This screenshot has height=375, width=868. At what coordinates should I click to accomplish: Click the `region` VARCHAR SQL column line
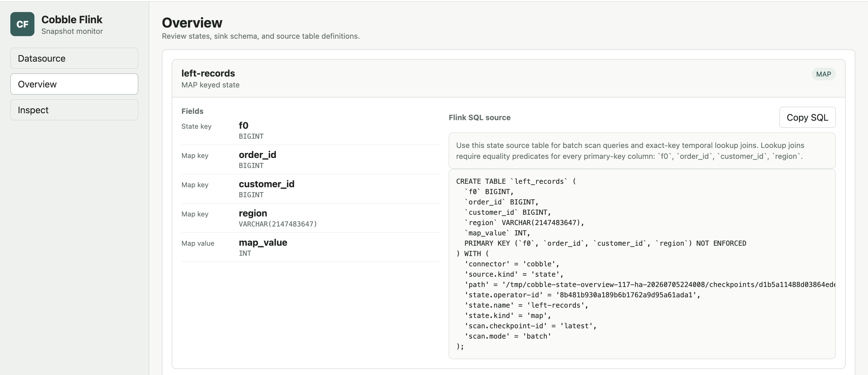point(524,223)
